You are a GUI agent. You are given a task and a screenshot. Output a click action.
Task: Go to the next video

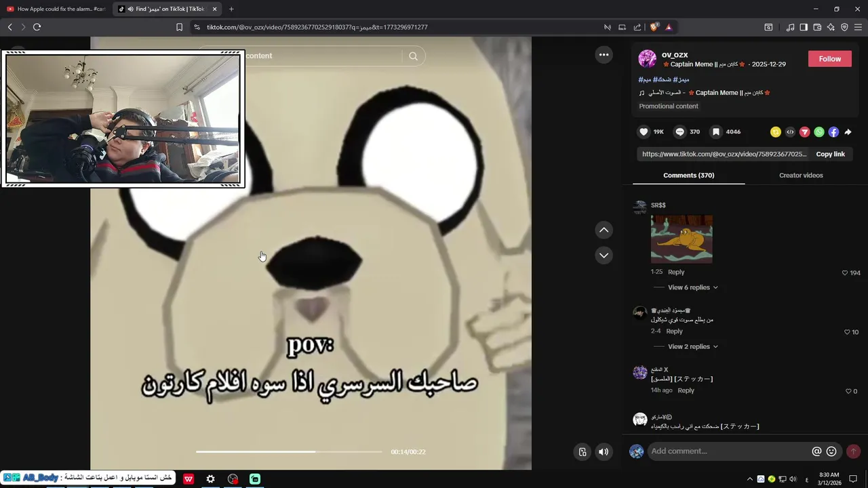604,256
